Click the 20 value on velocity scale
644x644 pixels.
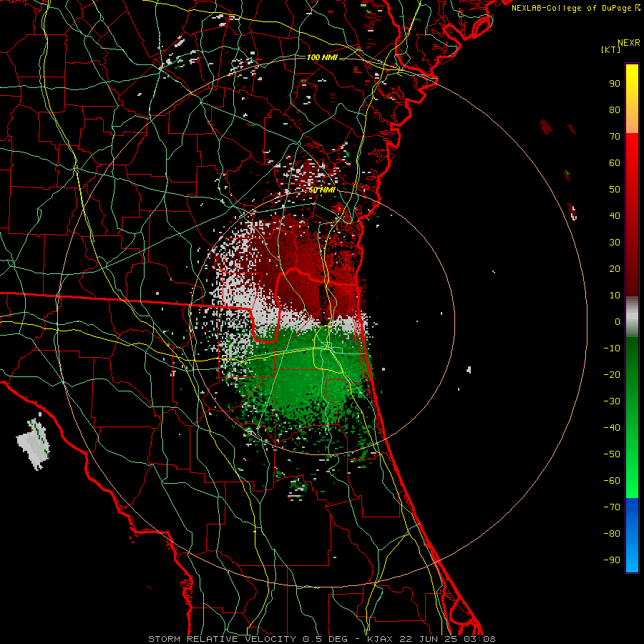(x=615, y=268)
